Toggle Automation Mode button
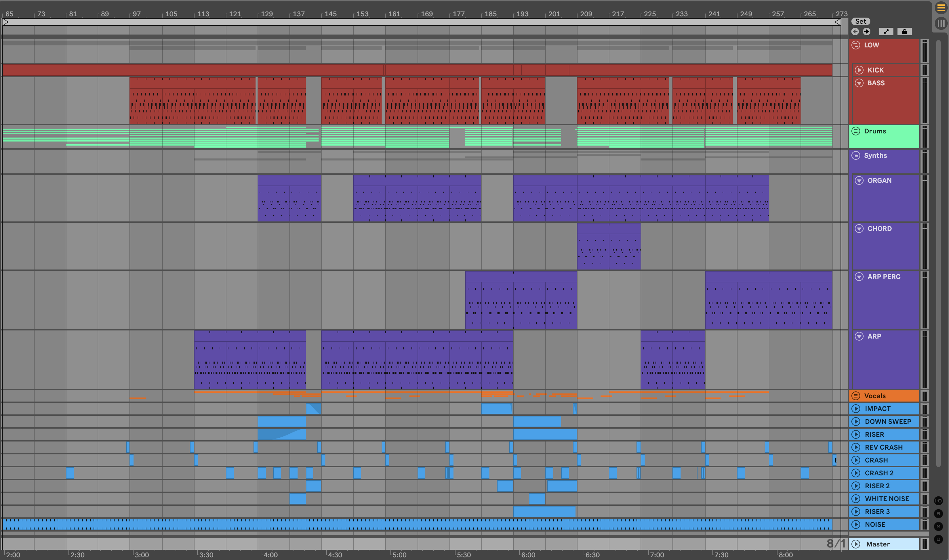 coord(886,32)
